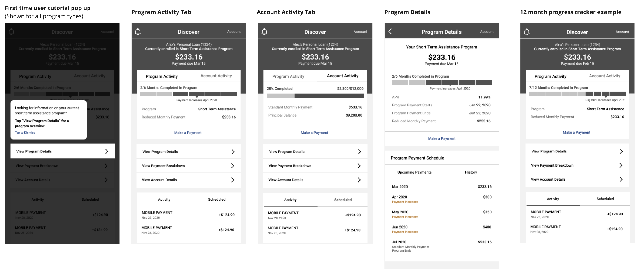Screen dimensions: 644x273
Task: Select Account Activity tab in Account Activity Tab screen
Action: [x=343, y=76]
